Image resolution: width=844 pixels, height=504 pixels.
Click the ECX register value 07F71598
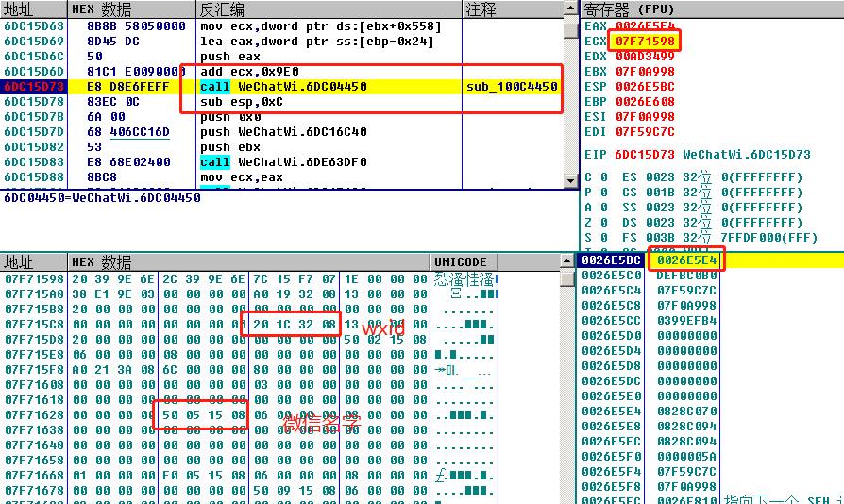pyautogui.click(x=645, y=41)
